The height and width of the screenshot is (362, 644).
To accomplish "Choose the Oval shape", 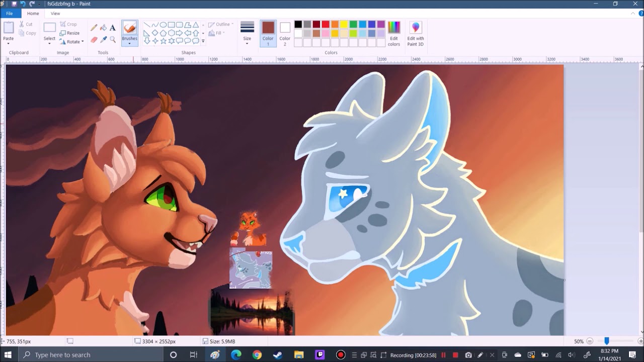I will pyautogui.click(x=163, y=25).
